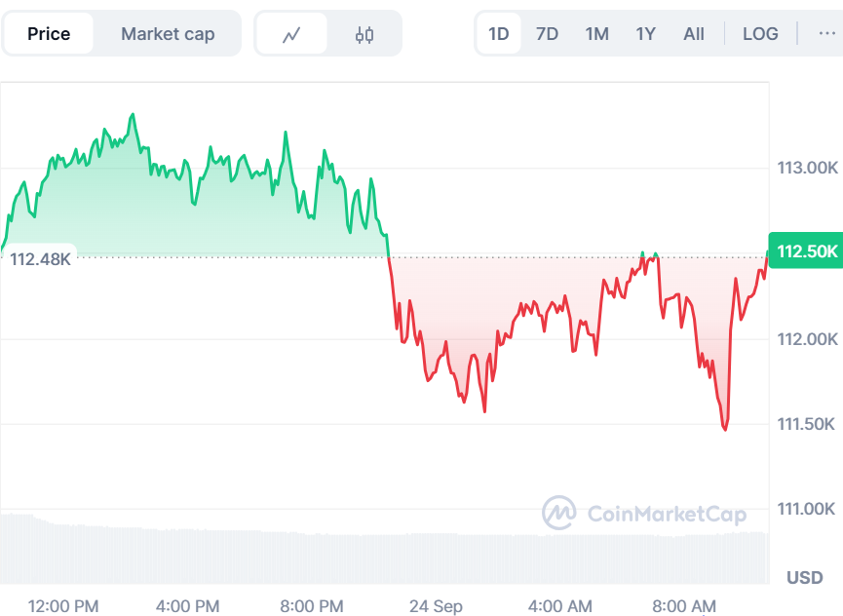The width and height of the screenshot is (843, 616).
Task: Click the 8:00 PM time axis label
Action: coord(311,606)
